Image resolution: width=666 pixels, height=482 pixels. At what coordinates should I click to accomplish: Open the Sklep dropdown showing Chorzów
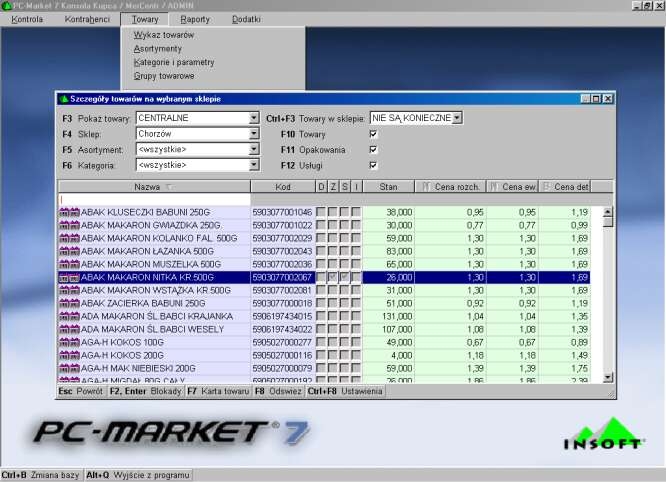tap(254, 134)
